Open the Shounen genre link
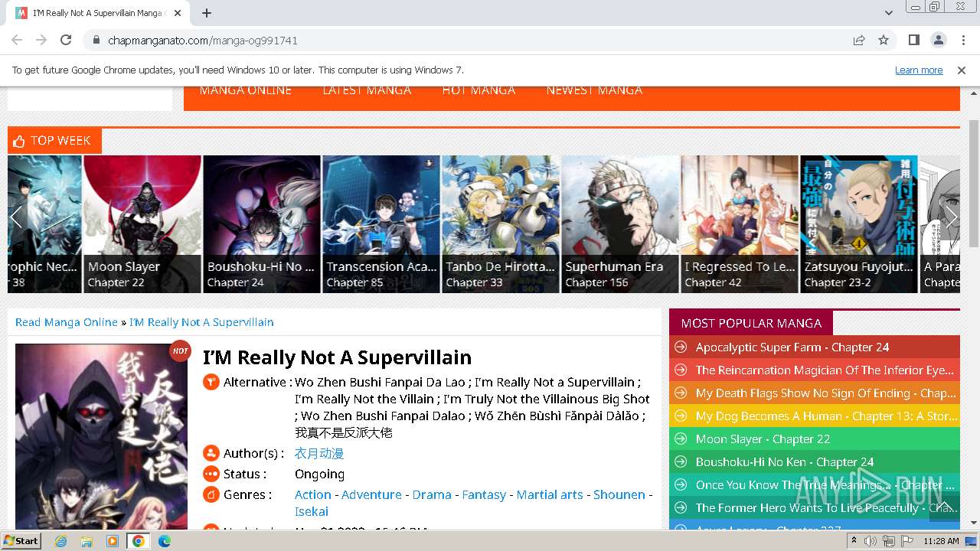The width and height of the screenshot is (980, 551). click(619, 495)
